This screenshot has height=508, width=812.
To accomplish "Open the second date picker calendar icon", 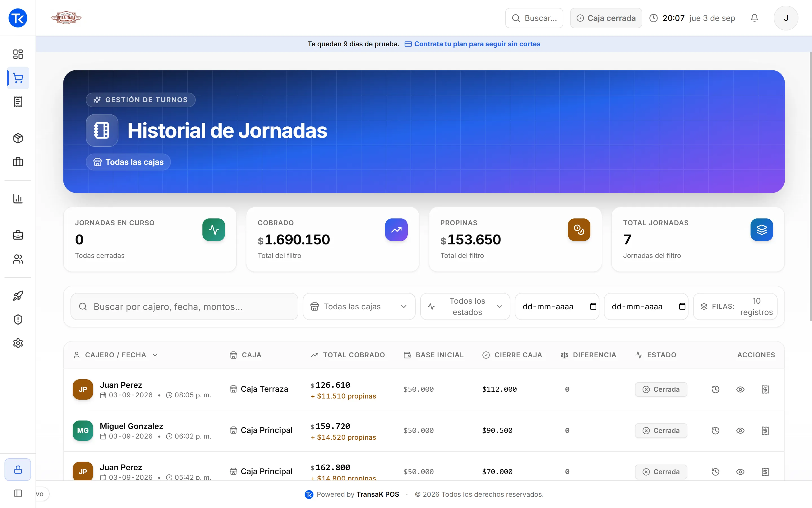I will pyautogui.click(x=682, y=306).
